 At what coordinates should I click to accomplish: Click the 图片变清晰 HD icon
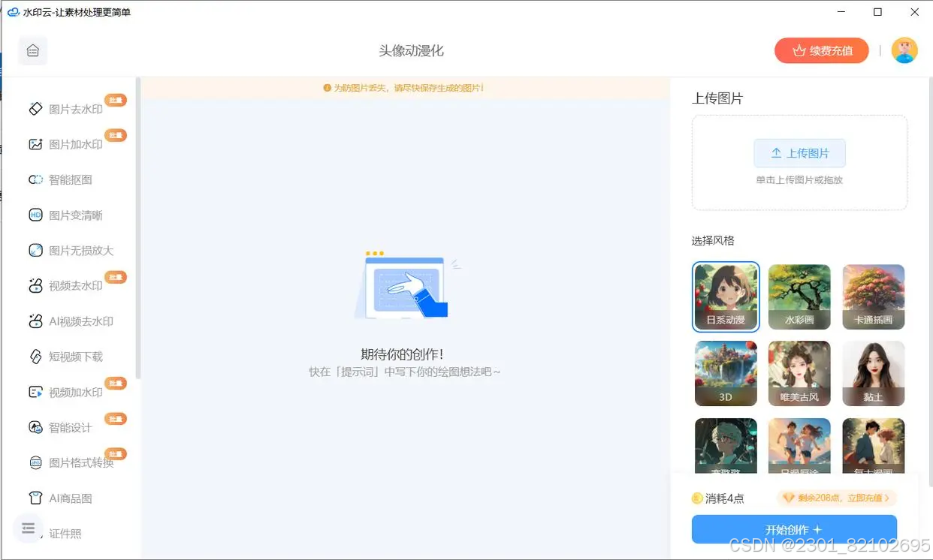[x=35, y=215]
